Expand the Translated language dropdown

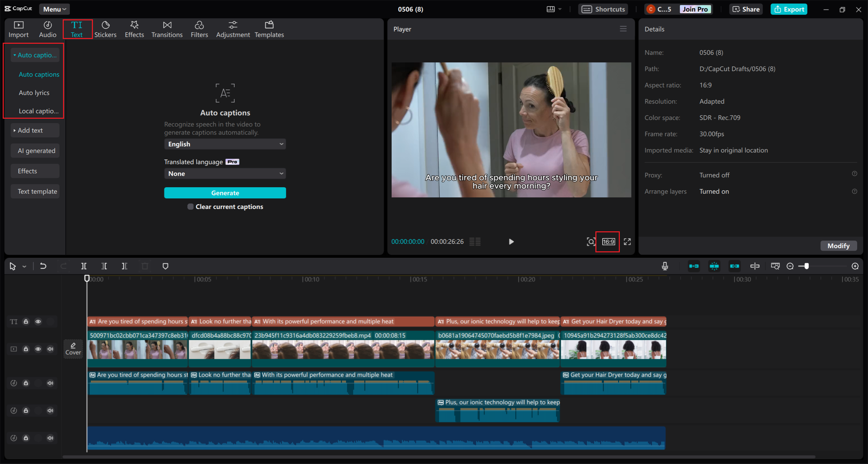pyautogui.click(x=224, y=173)
